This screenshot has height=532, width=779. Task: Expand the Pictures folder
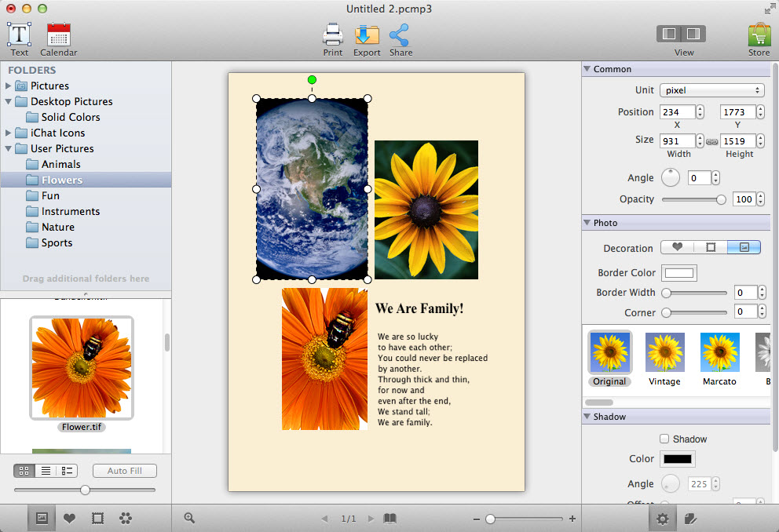(9, 86)
